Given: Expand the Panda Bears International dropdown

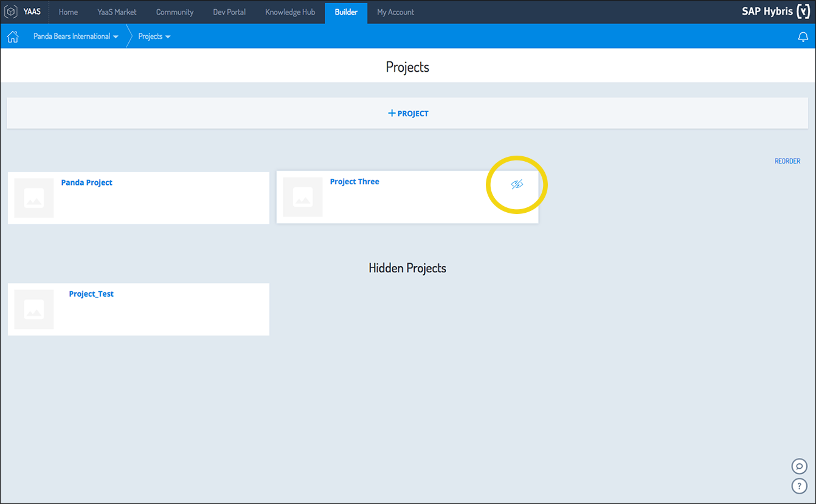Looking at the screenshot, I should point(76,36).
